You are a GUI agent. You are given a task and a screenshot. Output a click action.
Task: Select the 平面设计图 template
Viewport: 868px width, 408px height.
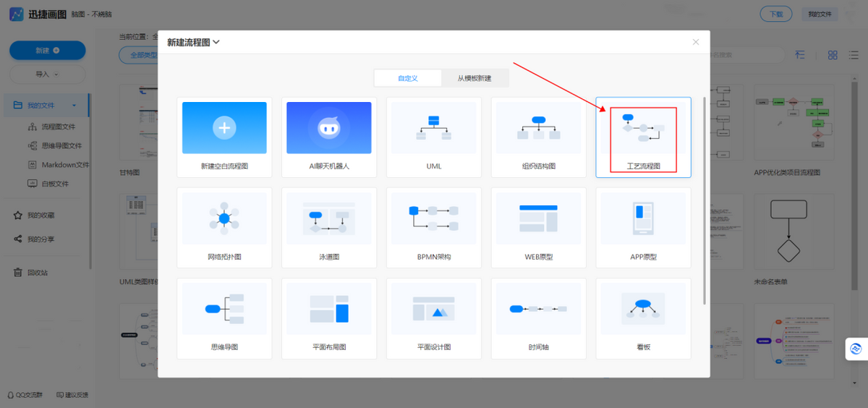434,318
